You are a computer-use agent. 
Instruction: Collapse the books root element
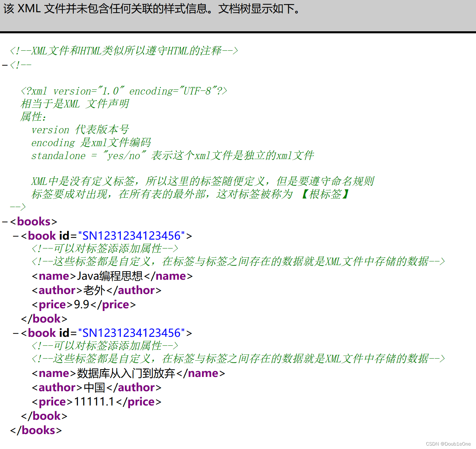pos(5,222)
